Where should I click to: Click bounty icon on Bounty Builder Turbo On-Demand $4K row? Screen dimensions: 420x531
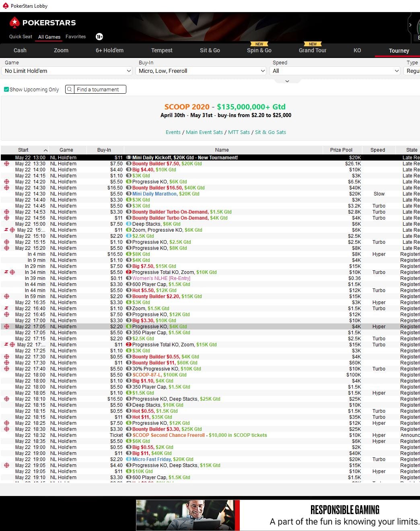point(6,218)
